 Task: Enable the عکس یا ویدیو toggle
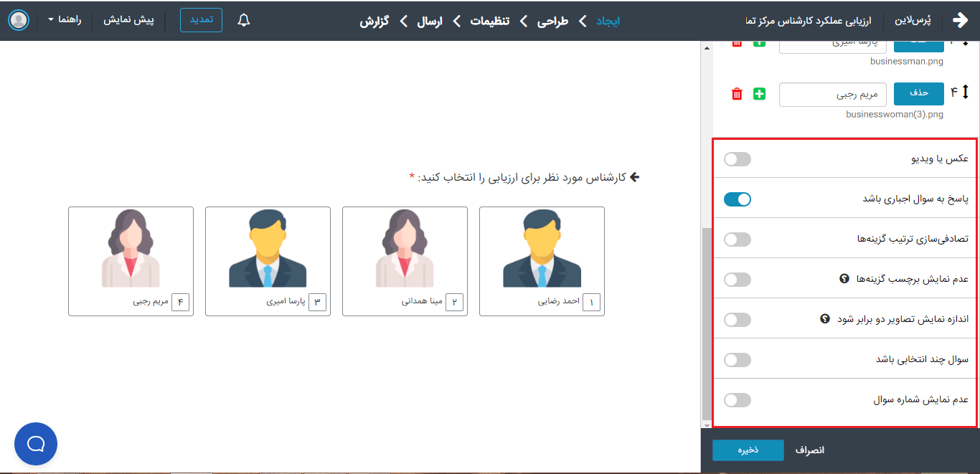coord(738,159)
